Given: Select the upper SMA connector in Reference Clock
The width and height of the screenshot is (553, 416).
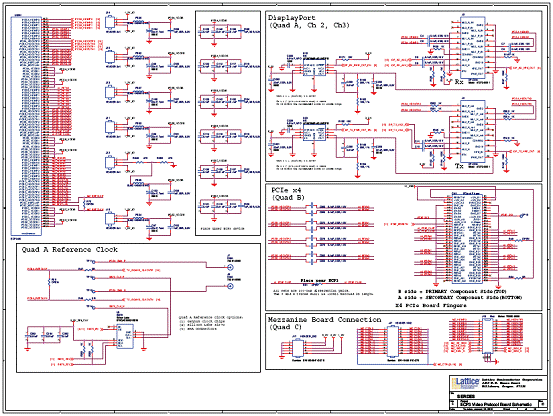Looking at the screenshot, I should pos(230,268).
